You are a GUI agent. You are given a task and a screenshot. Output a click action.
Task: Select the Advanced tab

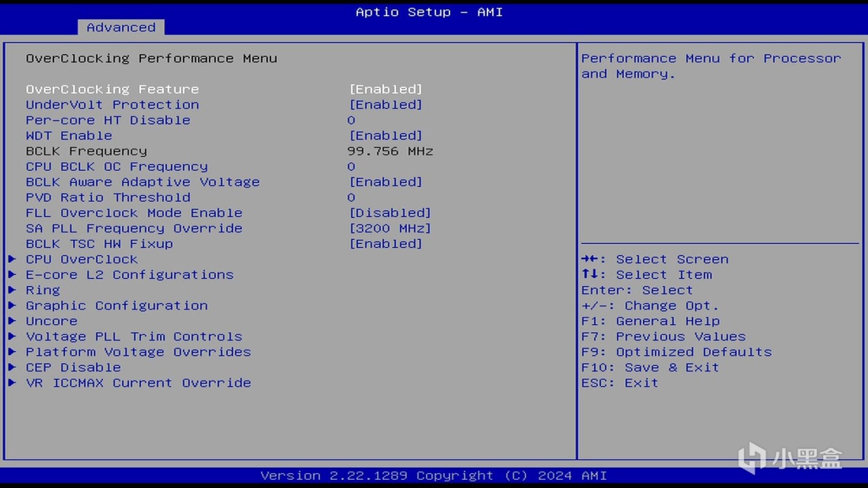[121, 27]
